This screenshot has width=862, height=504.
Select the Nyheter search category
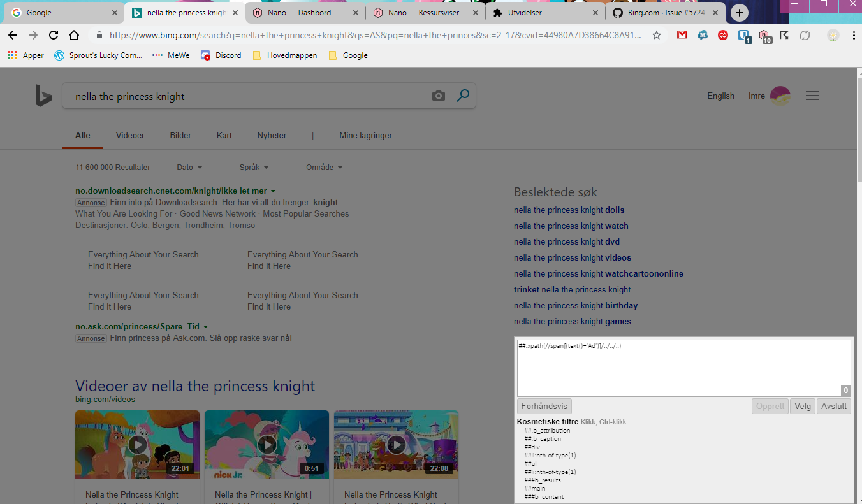point(272,135)
